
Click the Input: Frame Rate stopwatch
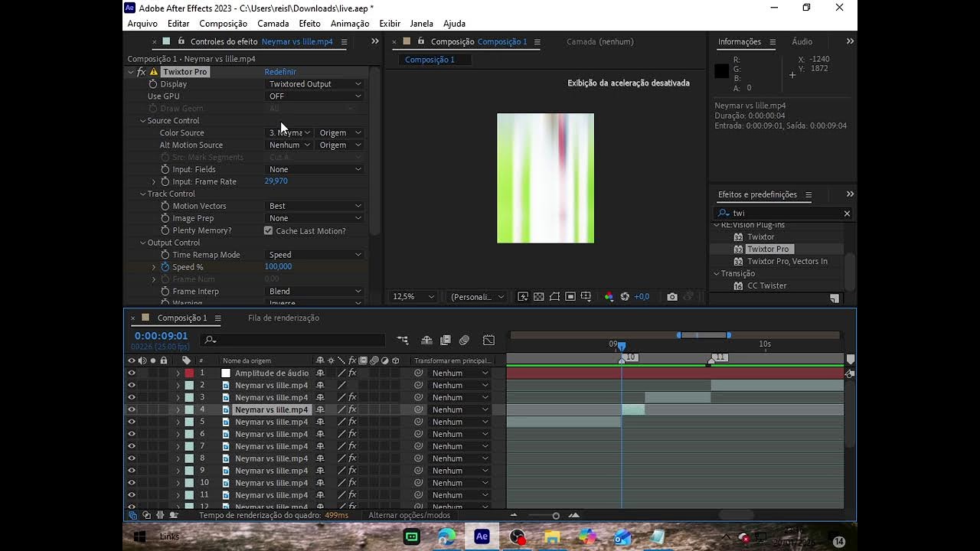tap(165, 181)
